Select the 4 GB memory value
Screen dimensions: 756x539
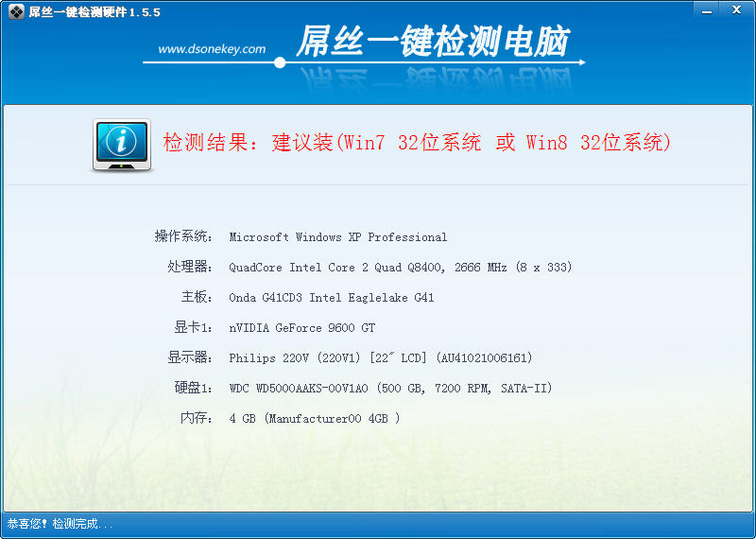pos(315,419)
